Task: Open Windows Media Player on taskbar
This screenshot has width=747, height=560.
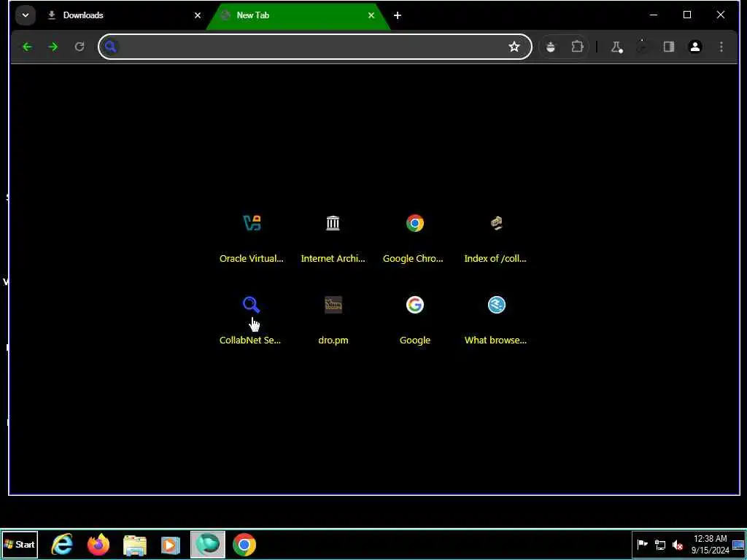Action: [x=171, y=545]
